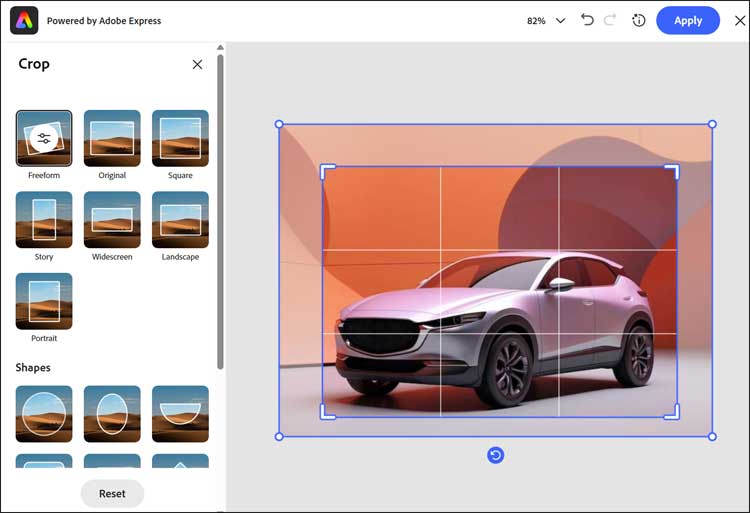The height and width of the screenshot is (513, 750).
Task: Open the info history icon
Action: tap(639, 21)
